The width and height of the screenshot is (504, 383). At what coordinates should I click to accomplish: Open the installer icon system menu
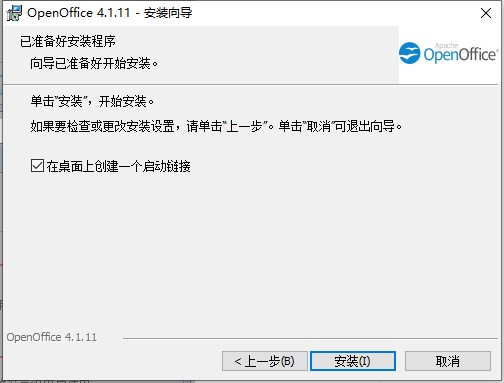[14, 13]
